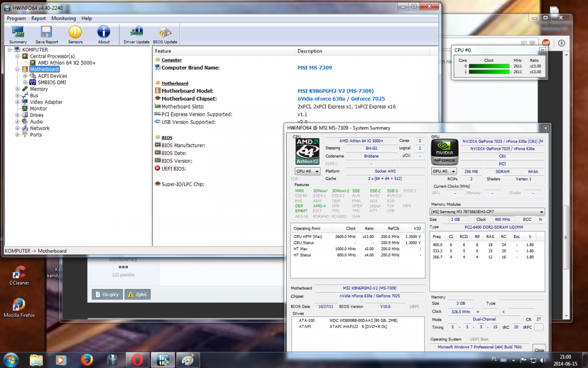This screenshot has height=368, width=588.
Task: Expand the ACPI Devices node
Action: point(25,76)
